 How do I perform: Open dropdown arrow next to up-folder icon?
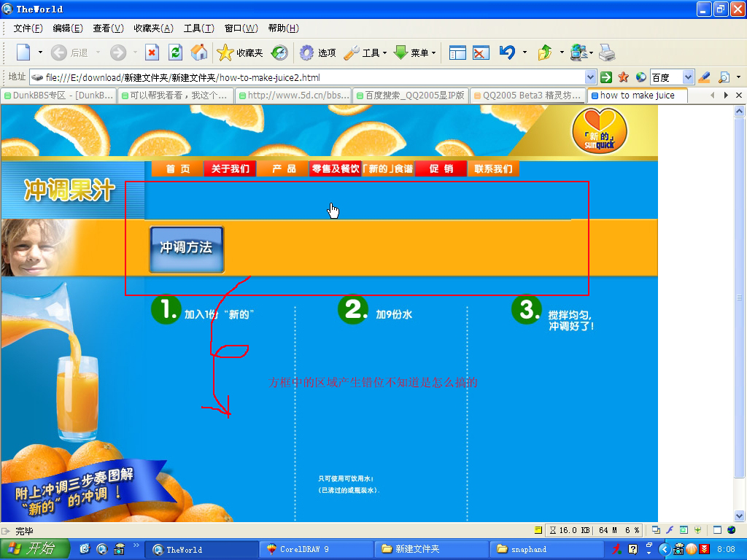pos(562,52)
